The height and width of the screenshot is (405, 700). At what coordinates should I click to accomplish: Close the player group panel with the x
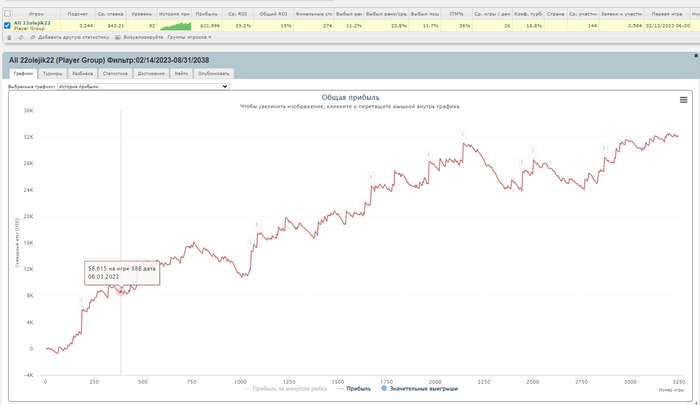[696, 56]
